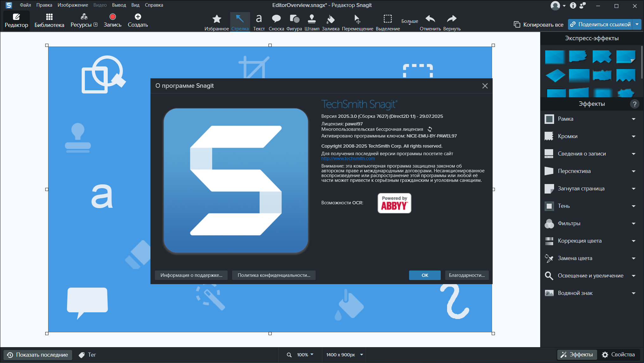644x363 pixels.
Task: Open the Вид menu
Action: [x=136, y=5]
